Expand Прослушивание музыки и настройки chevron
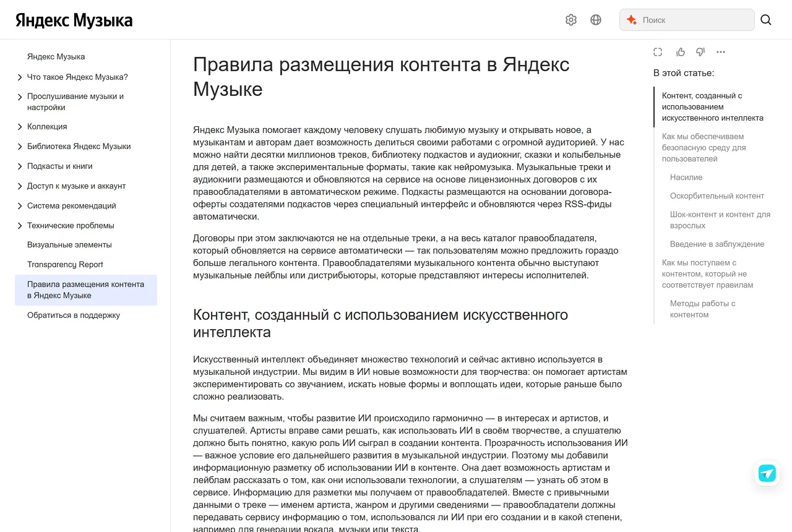Screen dimensions: 792x532 coord(20,97)
